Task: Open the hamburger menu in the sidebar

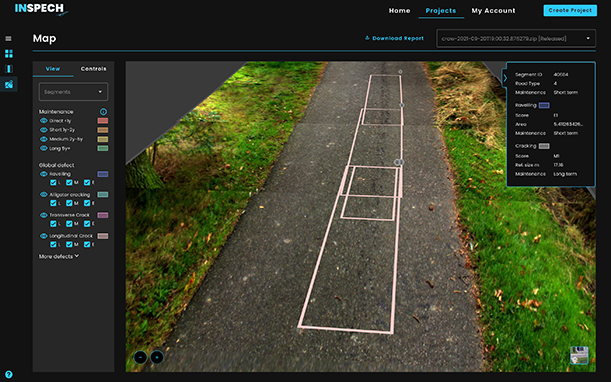Action: pos(8,38)
